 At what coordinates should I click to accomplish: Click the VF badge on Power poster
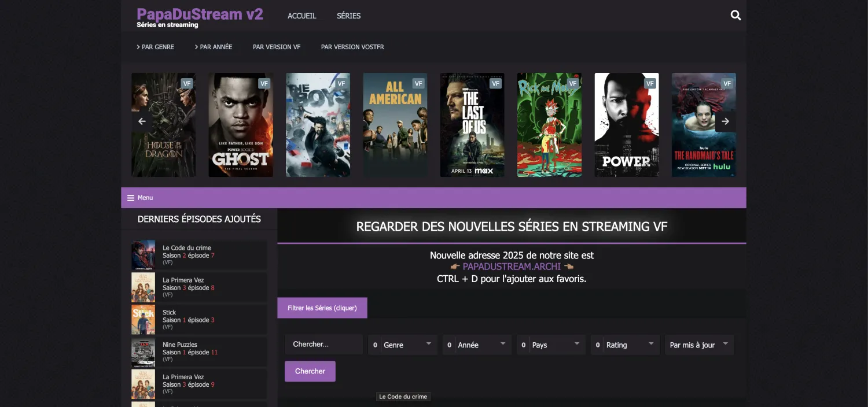[x=650, y=83]
